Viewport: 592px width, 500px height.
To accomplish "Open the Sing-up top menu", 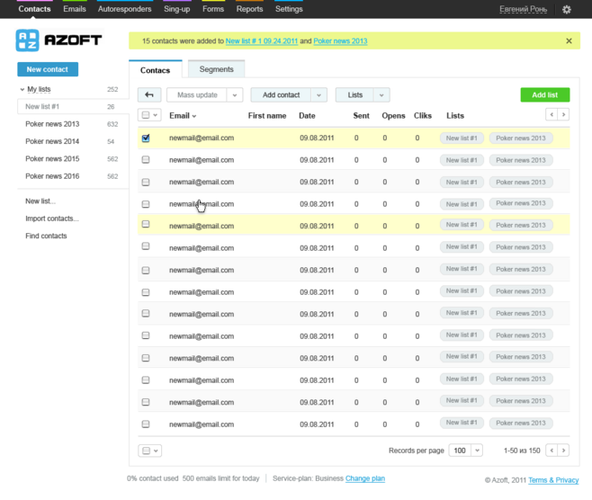I will coord(177,9).
